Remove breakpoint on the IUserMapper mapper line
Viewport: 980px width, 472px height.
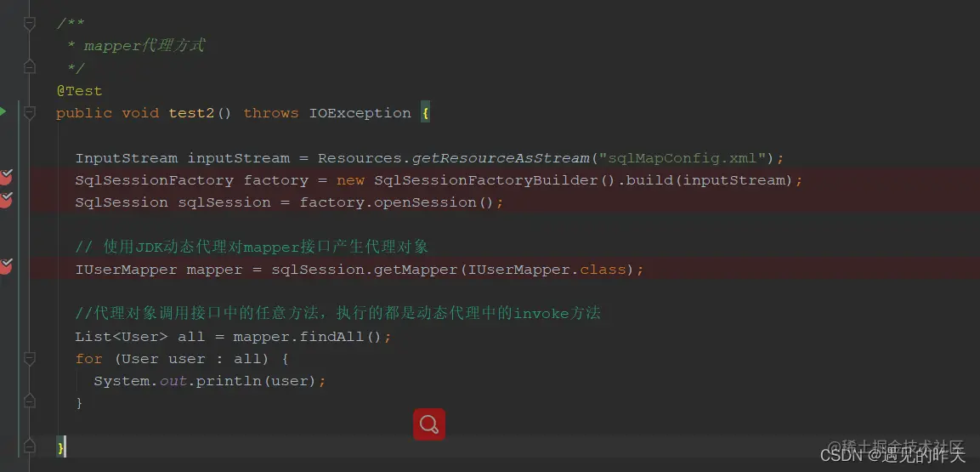tap(6, 265)
